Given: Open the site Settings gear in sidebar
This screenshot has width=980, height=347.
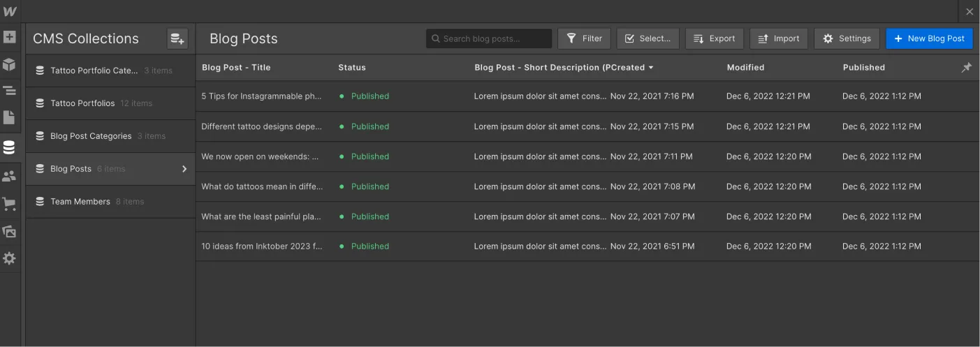Looking at the screenshot, I should (9, 258).
